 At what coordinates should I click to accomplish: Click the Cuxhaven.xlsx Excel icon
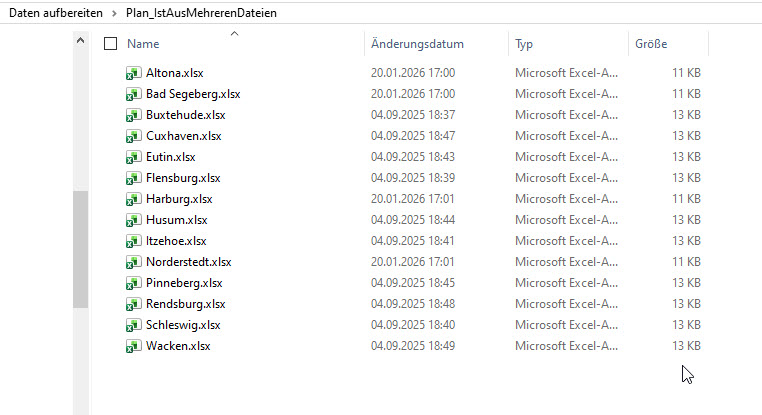(x=133, y=136)
